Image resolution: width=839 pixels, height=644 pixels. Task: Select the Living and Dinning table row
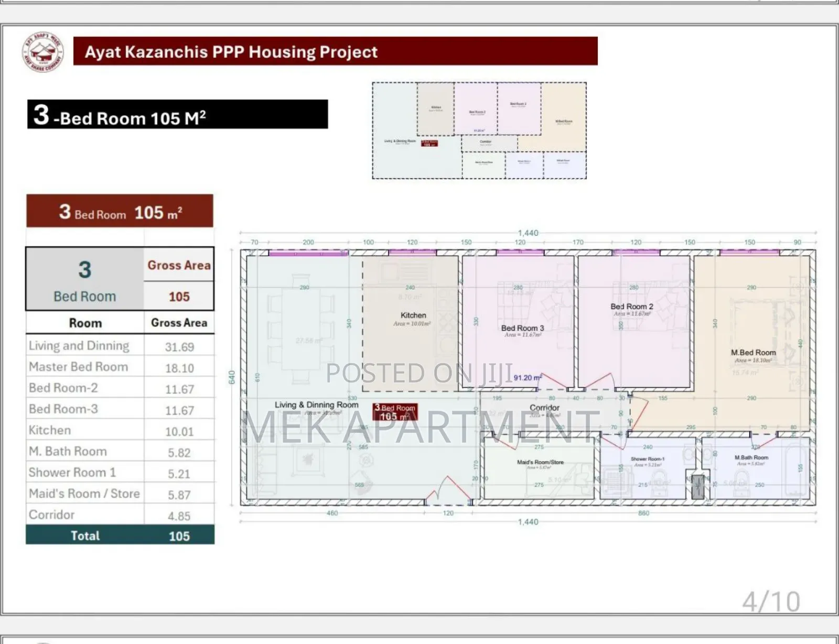(x=120, y=346)
